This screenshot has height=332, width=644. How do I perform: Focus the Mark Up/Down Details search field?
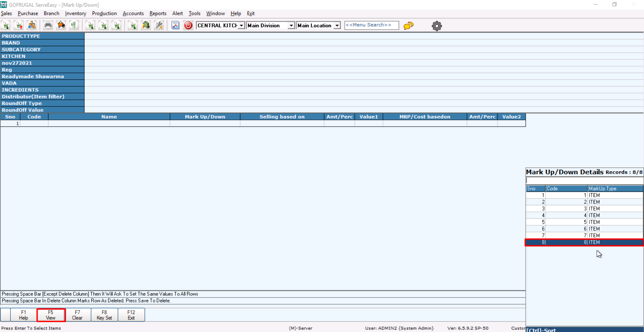(x=585, y=180)
